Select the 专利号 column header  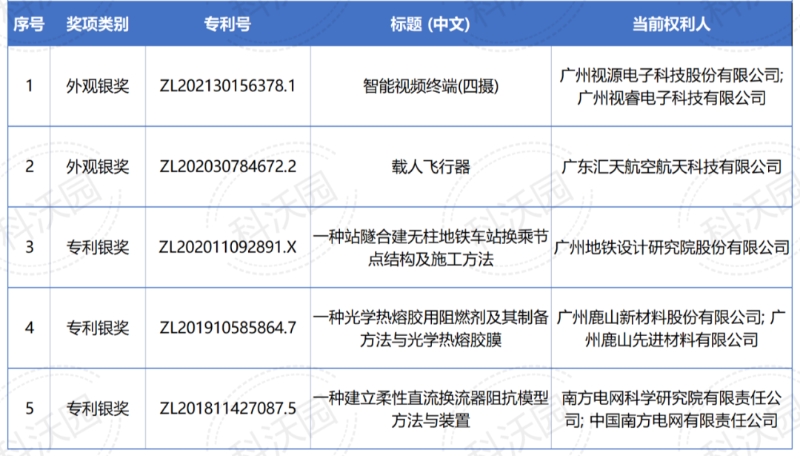tap(228, 24)
